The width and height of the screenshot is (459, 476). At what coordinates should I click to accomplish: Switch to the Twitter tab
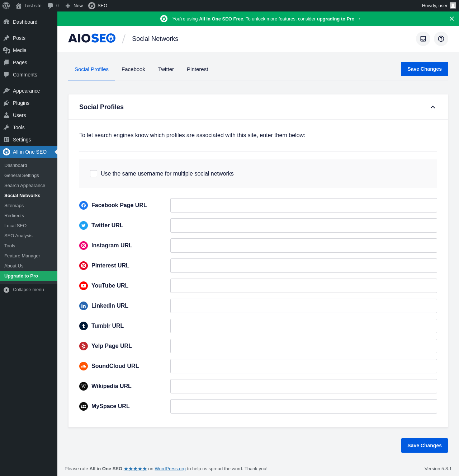(x=166, y=69)
